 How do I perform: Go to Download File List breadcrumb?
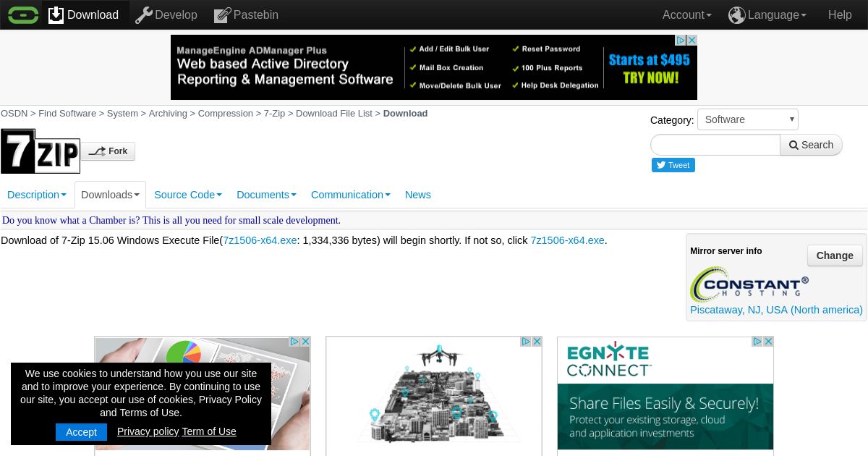(334, 114)
